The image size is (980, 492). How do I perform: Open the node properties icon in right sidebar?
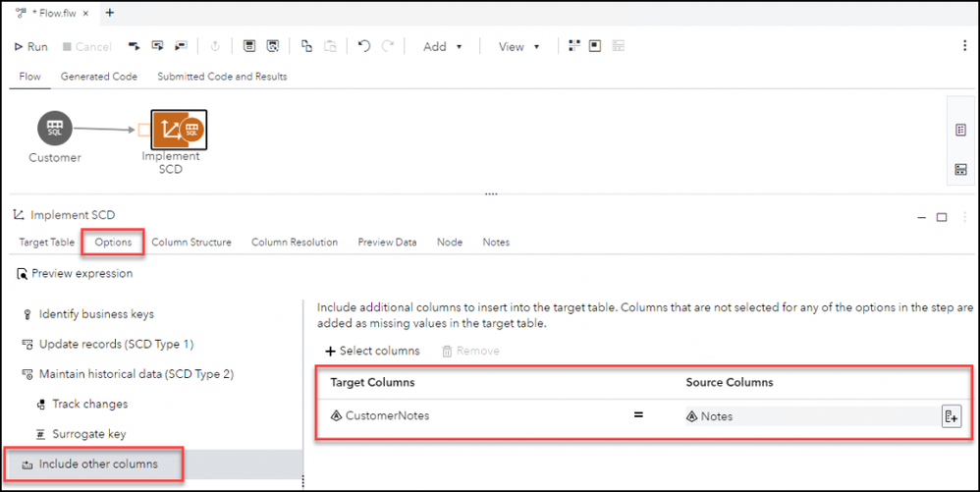pos(961,131)
